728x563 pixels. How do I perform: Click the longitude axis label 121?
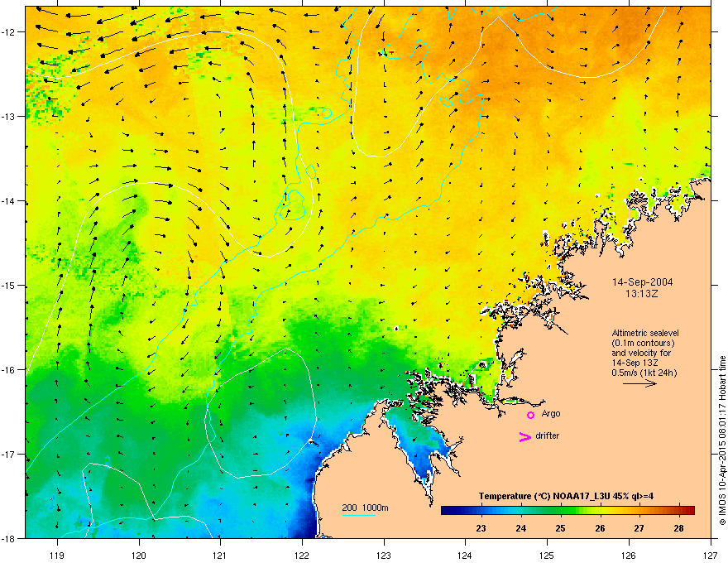pos(221,555)
